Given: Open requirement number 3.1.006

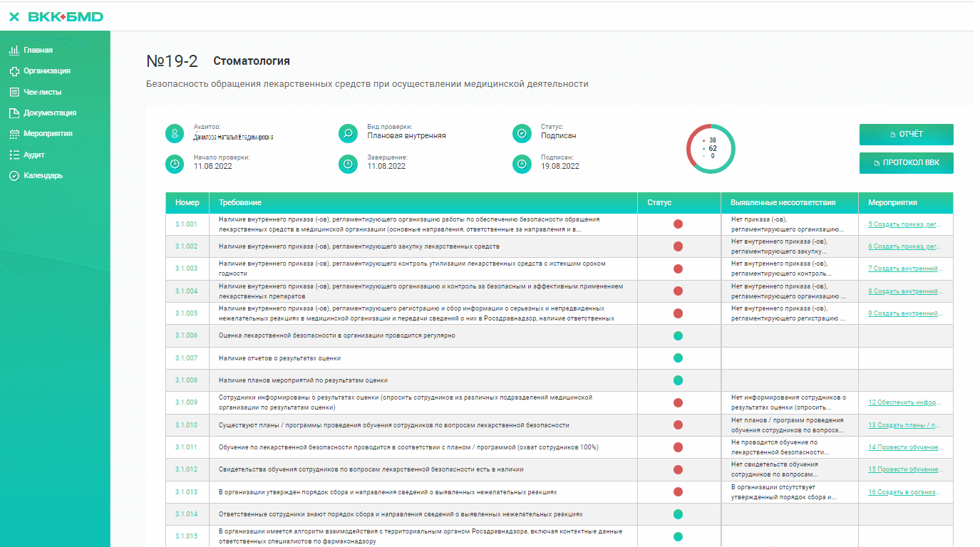Looking at the screenshot, I should [x=186, y=335].
